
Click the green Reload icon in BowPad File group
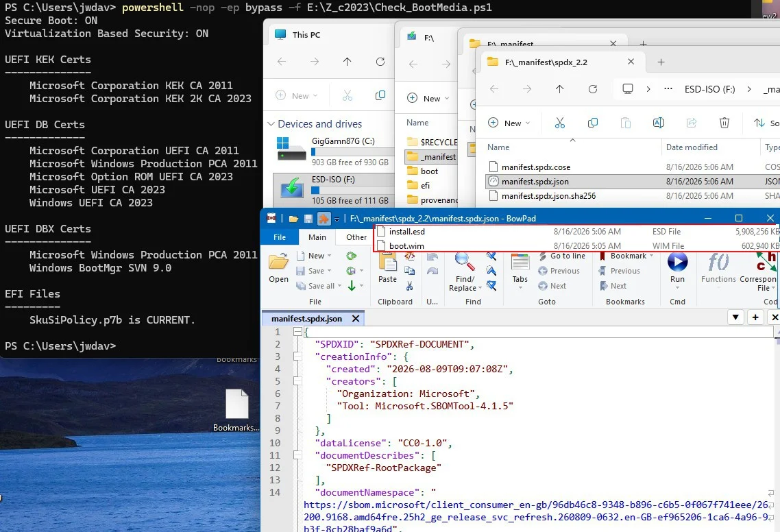coord(351,256)
